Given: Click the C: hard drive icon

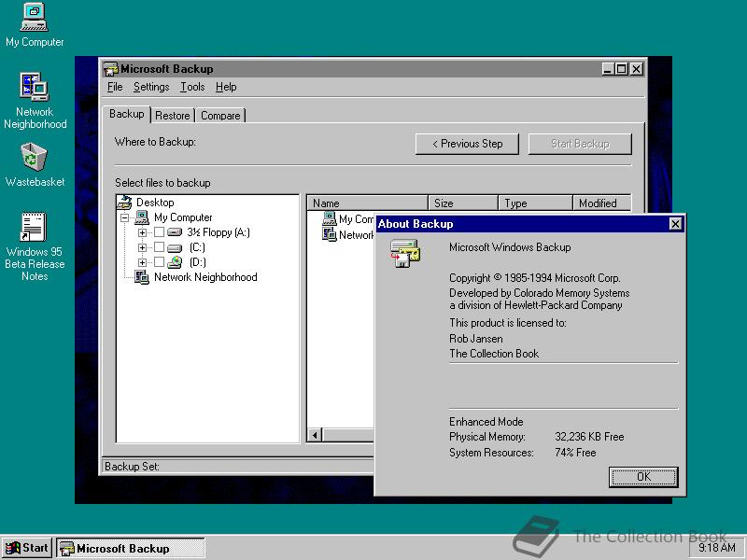Looking at the screenshot, I should (x=175, y=247).
